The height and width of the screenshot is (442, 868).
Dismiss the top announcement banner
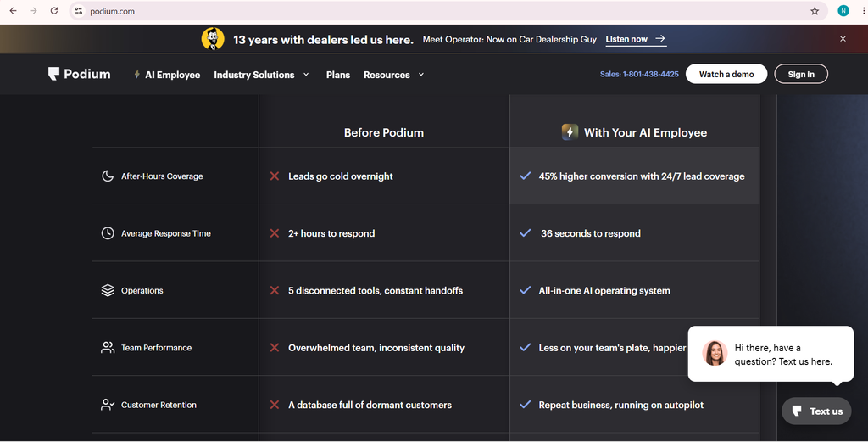(843, 39)
